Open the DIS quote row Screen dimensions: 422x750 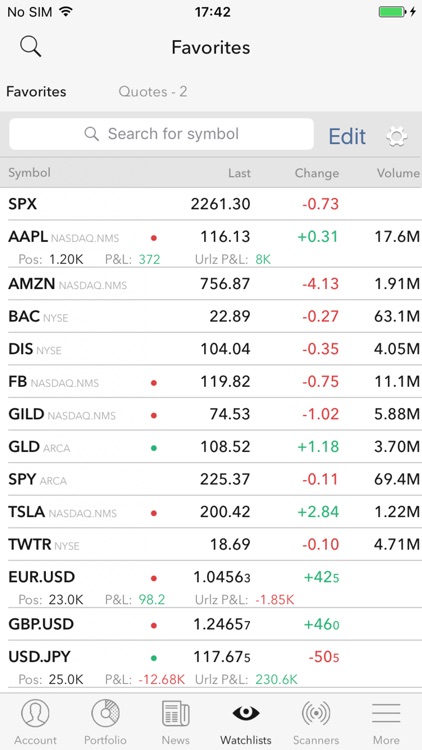211,349
